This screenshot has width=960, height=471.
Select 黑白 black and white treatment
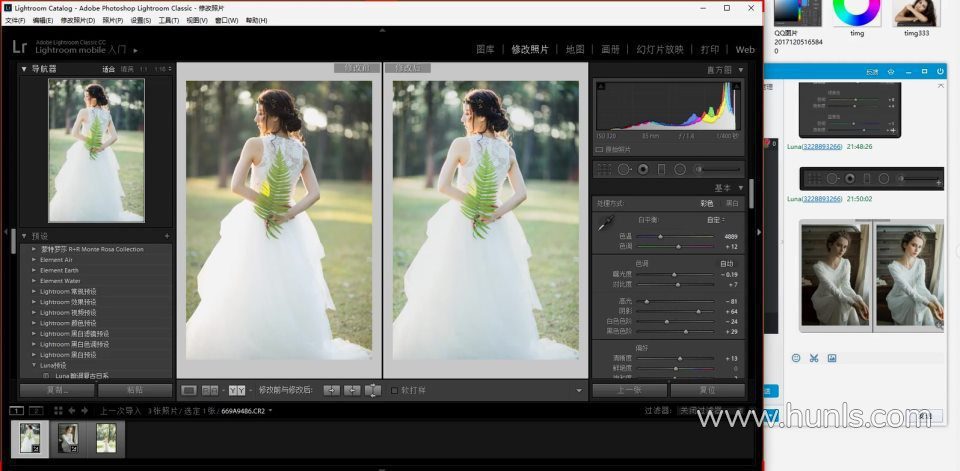click(x=732, y=203)
